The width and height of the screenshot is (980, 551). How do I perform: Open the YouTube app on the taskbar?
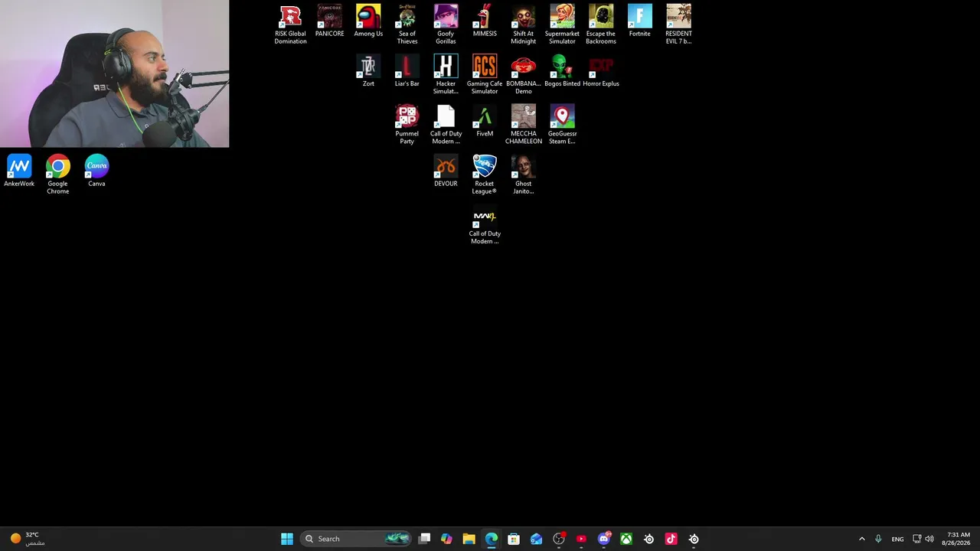(581, 539)
